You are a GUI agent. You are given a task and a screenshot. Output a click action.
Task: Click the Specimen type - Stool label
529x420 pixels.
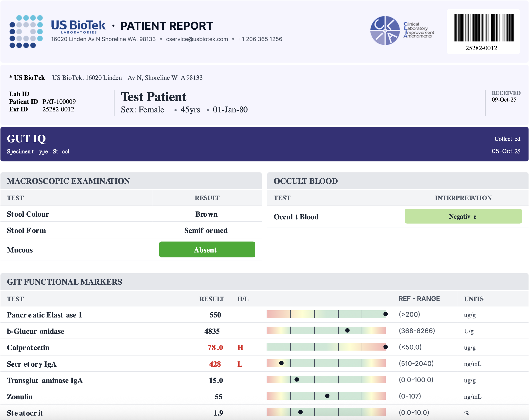click(x=38, y=151)
